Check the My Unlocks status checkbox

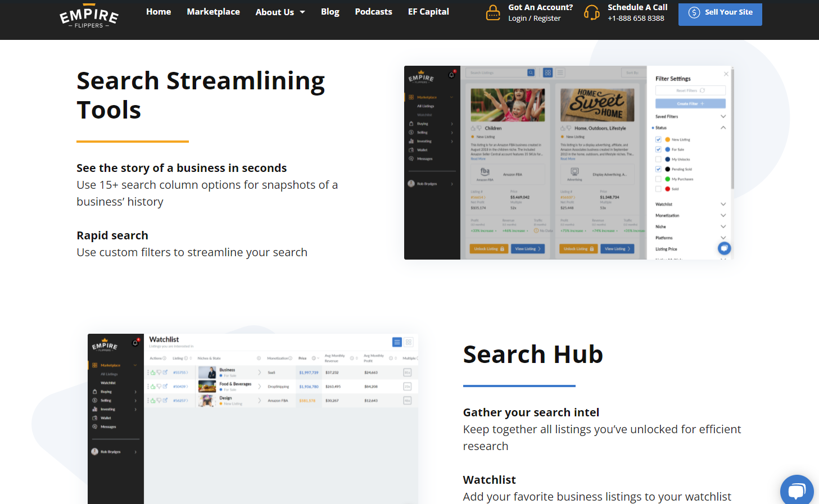tap(658, 159)
